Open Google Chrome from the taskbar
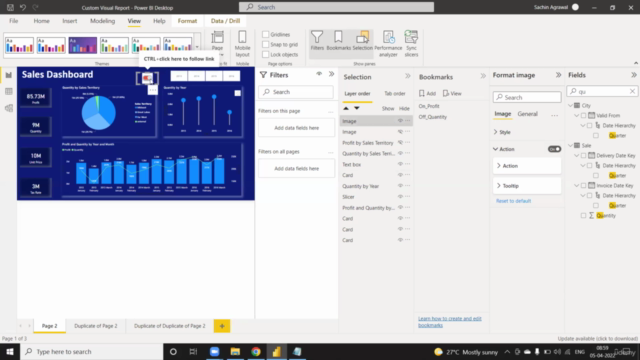 (x=256, y=351)
